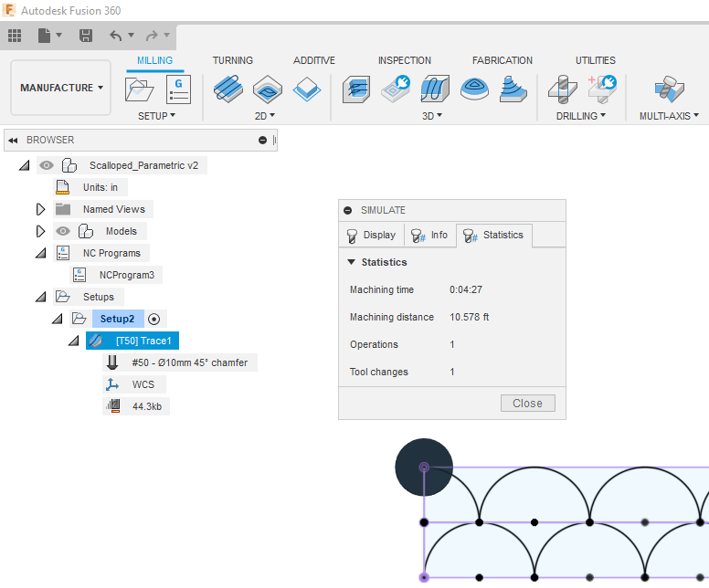Expand the Named Views tree node
709x588 pixels.
click(40, 209)
